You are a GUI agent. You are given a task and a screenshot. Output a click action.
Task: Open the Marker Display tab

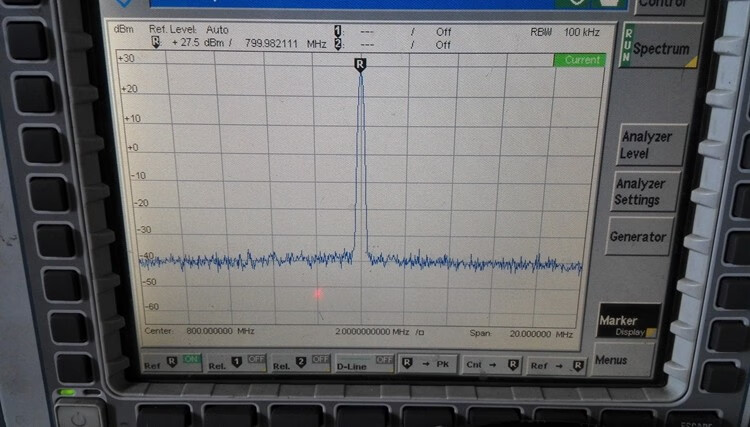point(629,324)
